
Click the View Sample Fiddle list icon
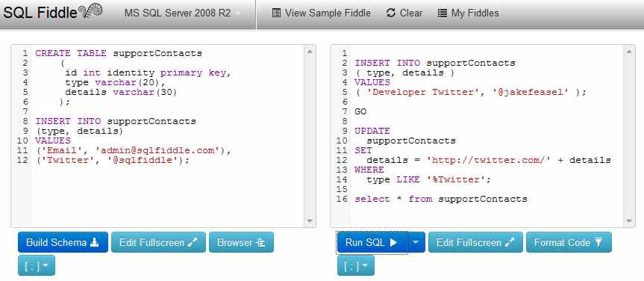[x=276, y=13]
